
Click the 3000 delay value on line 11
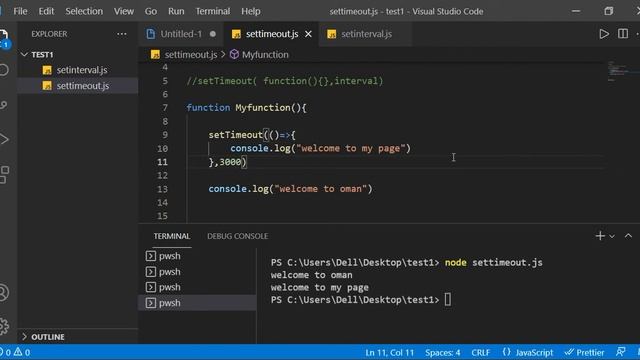[230, 162]
